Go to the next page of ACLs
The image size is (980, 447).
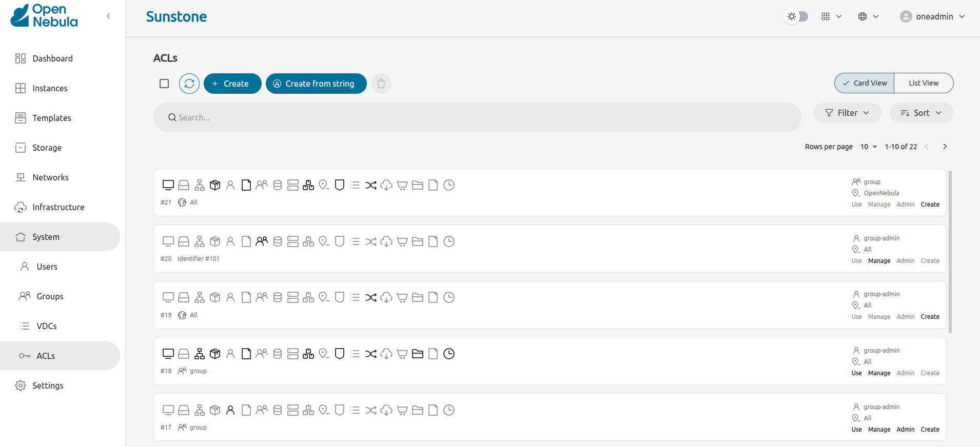click(x=945, y=147)
